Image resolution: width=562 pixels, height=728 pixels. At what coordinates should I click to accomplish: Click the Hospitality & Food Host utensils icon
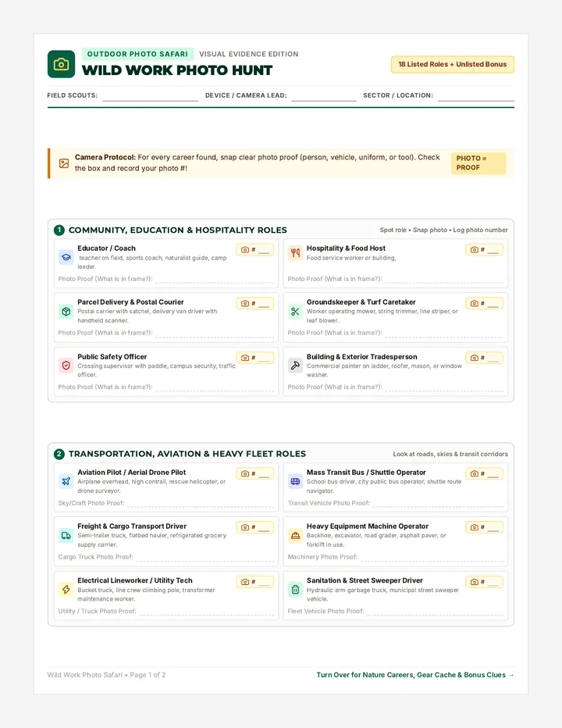coord(295,253)
